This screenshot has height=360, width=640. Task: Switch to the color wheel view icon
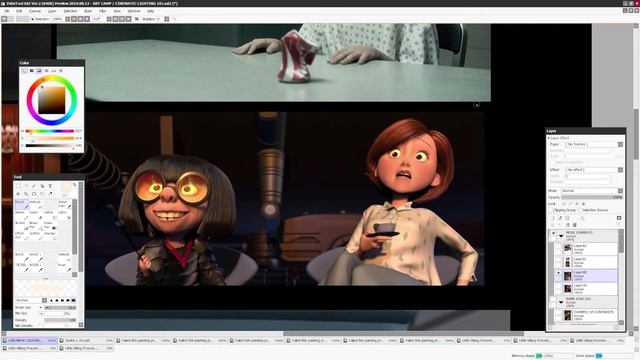(x=24, y=71)
